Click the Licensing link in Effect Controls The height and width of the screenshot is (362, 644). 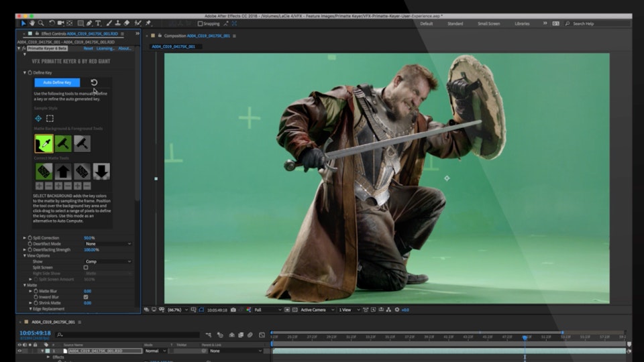pyautogui.click(x=105, y=48)
